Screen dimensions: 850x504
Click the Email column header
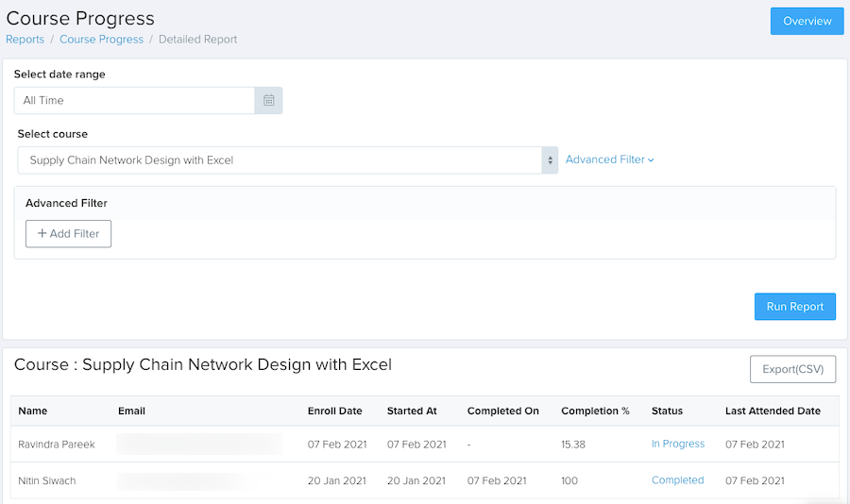(131, 411)
